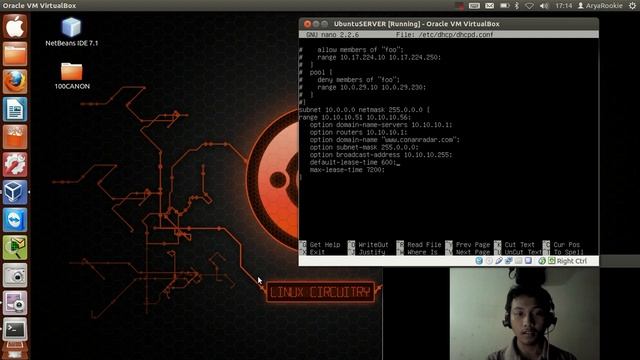Viewport: 640px width, 360px height.
Task: Click the 'subnet 10.0.0.0 netmask 255.0.0.0' line
Action: pos(364,110)
